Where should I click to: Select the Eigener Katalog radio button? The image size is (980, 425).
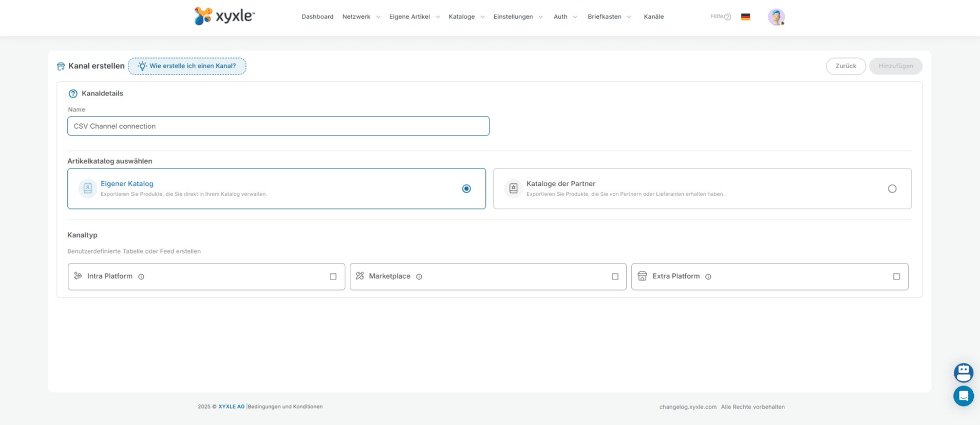click(466, 189)
